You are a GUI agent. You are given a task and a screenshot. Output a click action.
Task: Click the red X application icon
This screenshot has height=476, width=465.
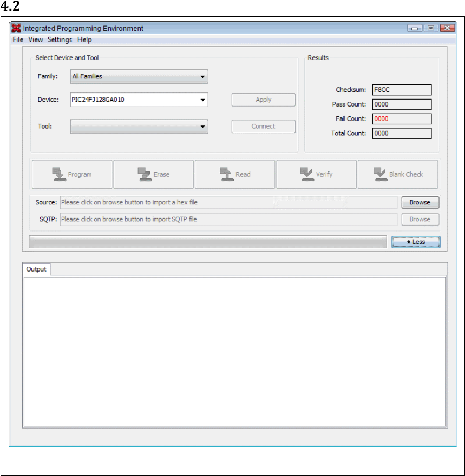(x=16, y=28)
